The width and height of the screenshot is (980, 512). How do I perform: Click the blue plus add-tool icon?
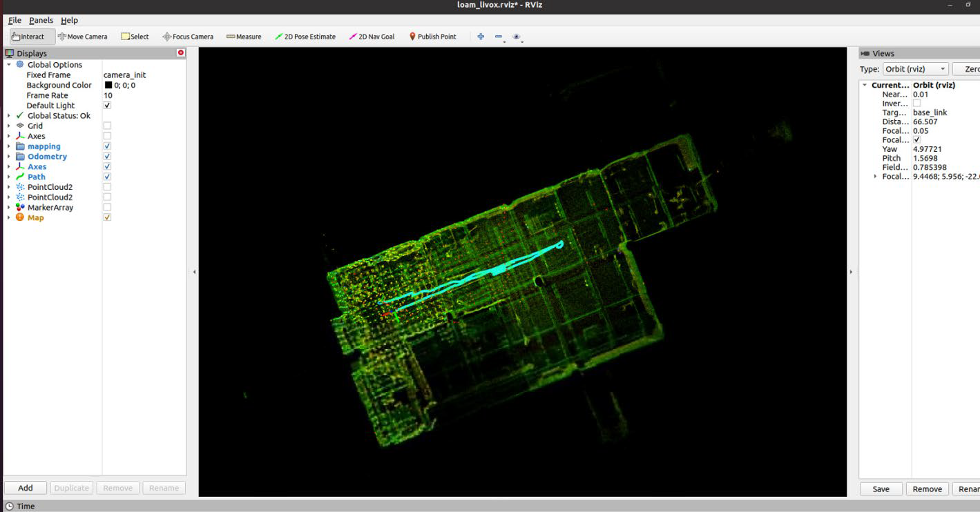481,37
